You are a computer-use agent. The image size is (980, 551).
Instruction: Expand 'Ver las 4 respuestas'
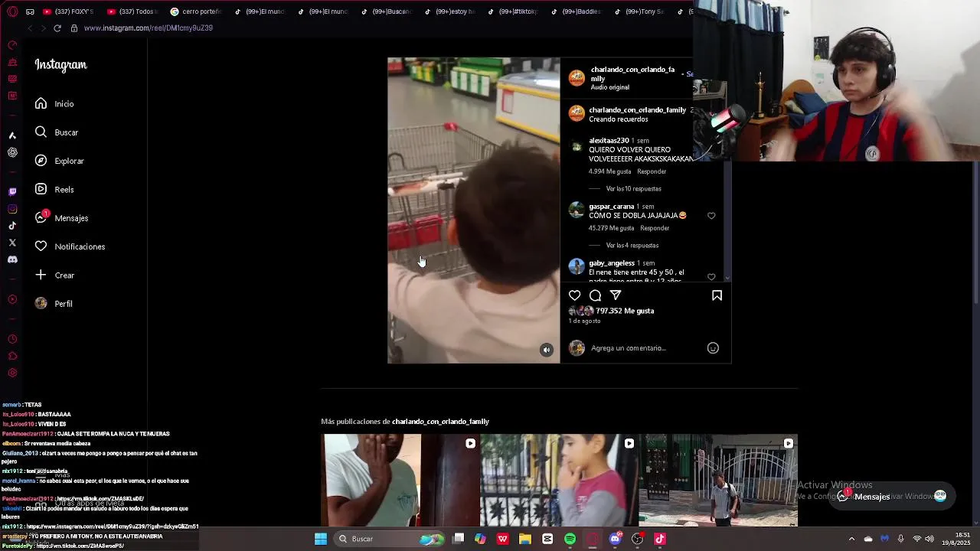click(x=632, y=245)
